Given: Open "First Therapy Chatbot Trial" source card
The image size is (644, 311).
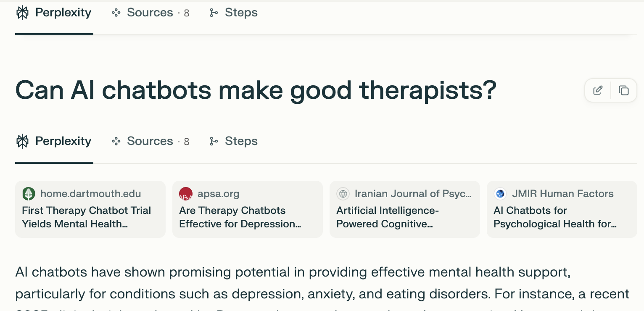Looking at the screenshot, I should point(90,217).
